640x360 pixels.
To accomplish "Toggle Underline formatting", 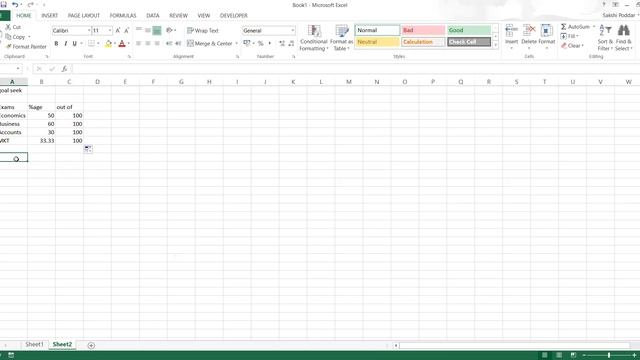I will [x=74, y=43].
